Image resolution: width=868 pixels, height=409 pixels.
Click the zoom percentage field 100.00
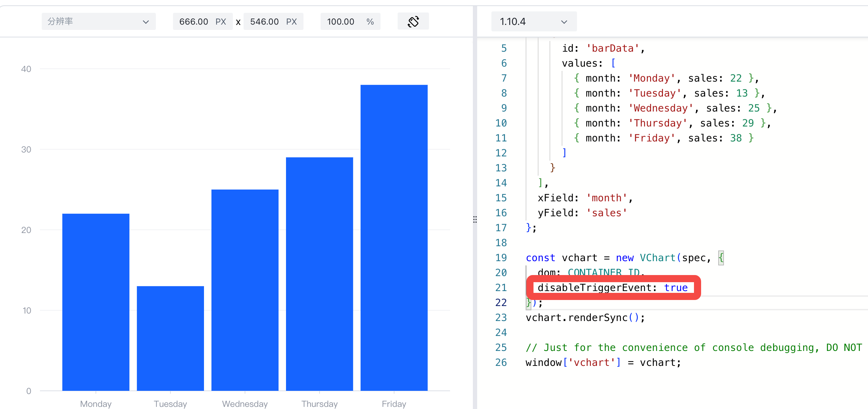click(350, 22)
